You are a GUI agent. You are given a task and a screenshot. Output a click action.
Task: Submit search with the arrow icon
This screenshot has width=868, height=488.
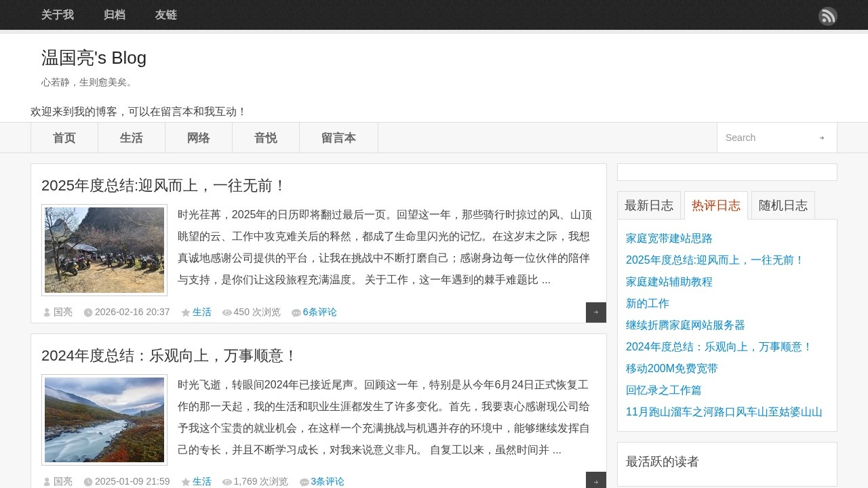(x=822, y=138)
